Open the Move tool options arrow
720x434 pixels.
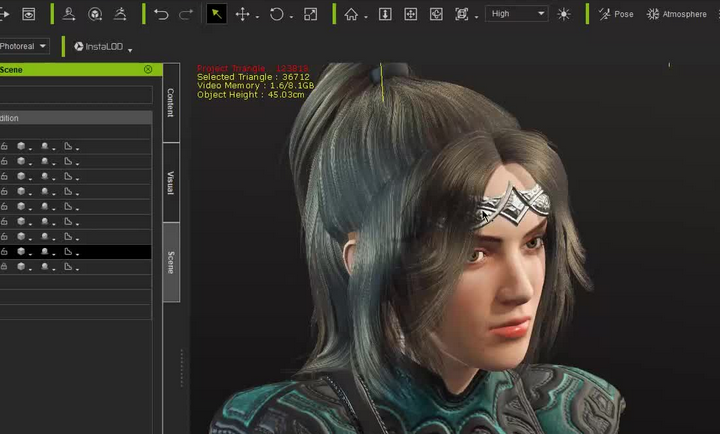(257, 17)
